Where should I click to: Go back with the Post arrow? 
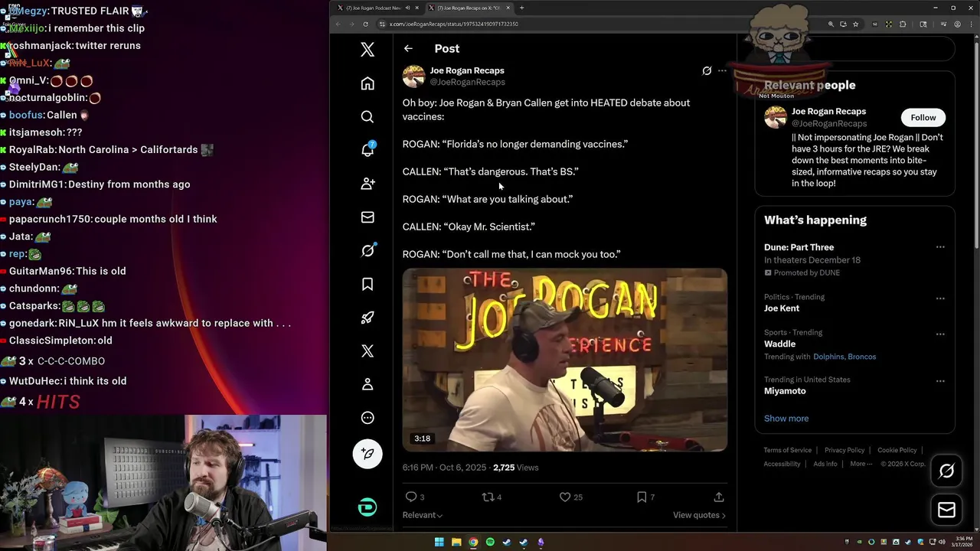[x=408, y=48]
